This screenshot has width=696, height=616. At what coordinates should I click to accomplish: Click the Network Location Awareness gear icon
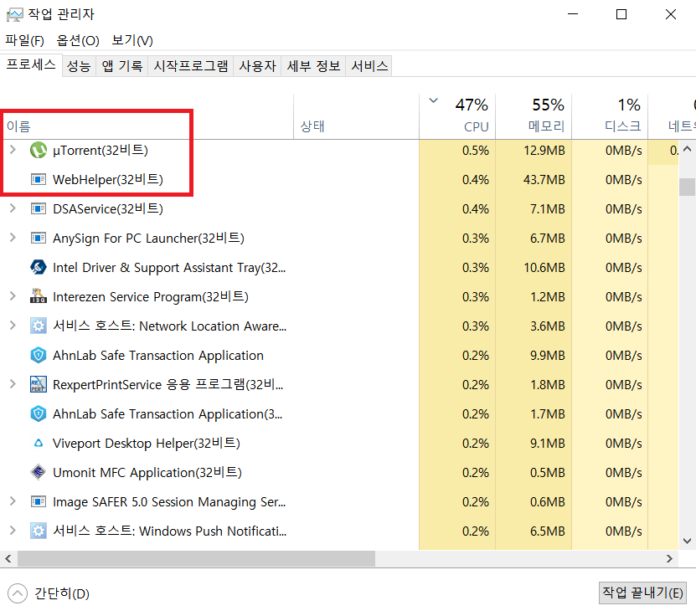39,326
